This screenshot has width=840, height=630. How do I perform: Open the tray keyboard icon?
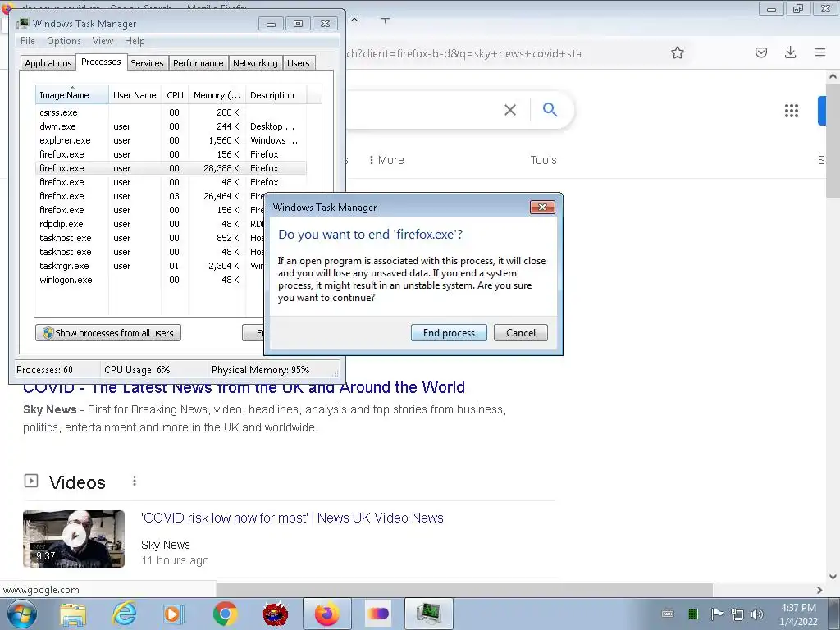click(668, 614)
